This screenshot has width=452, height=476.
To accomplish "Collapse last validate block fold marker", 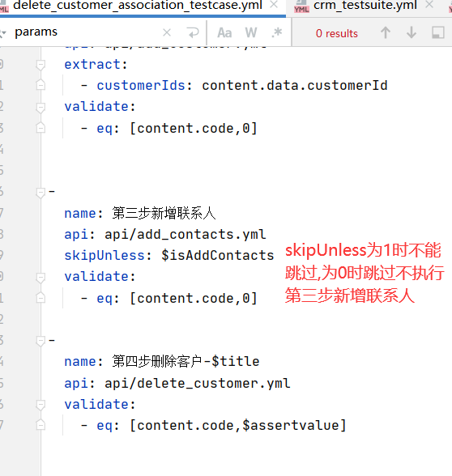I will tap(41, 405).
